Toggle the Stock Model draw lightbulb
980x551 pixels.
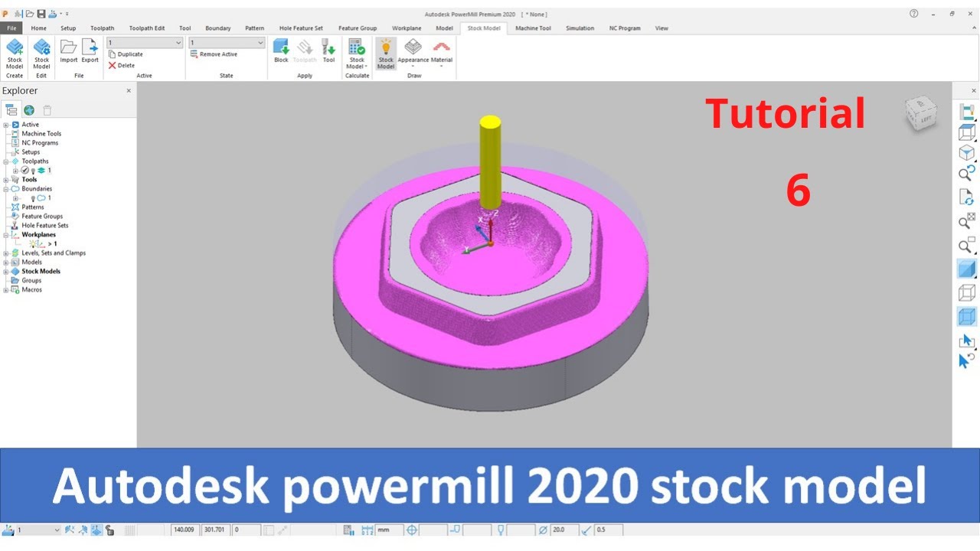click(386, 53)
